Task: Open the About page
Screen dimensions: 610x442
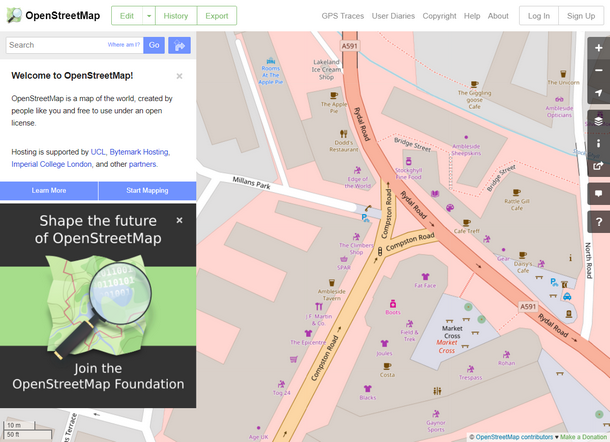Action: point(498,16)
